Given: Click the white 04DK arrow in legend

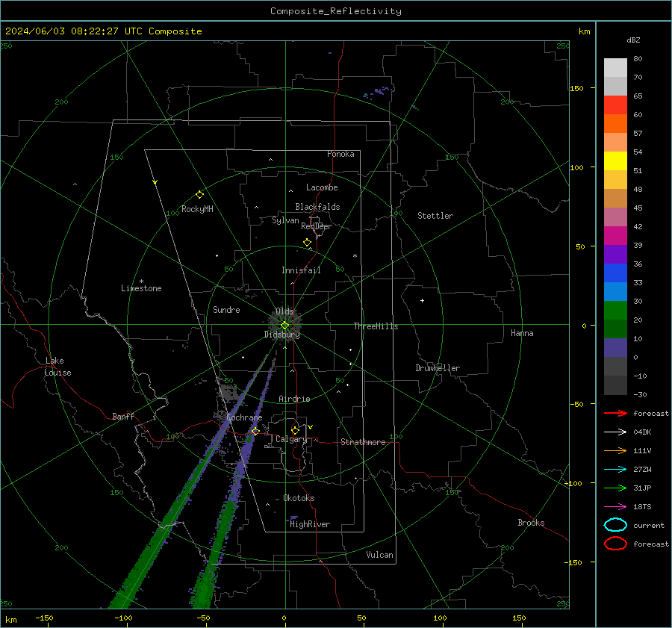Looking at the screenshot, I should (615, 432).
